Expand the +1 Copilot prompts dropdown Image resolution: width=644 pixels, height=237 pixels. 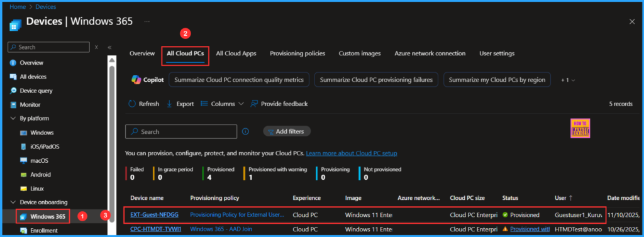click(x=568, y=80)
